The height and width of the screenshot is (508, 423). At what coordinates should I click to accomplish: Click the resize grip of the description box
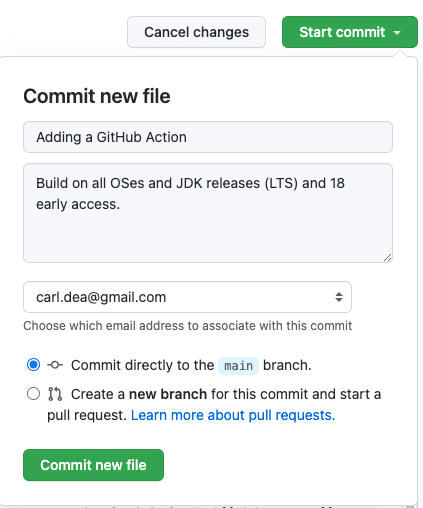[x=387, y=257]
